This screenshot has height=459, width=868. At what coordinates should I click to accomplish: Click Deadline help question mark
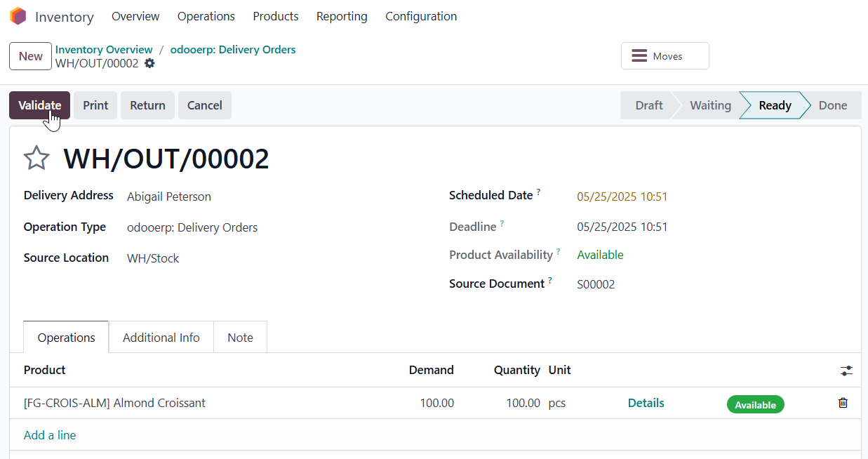(502, 223)
